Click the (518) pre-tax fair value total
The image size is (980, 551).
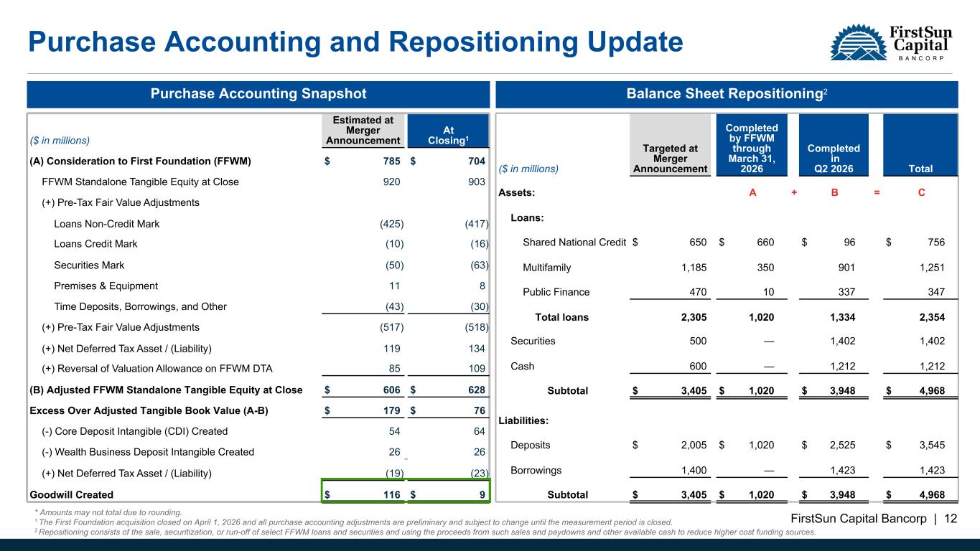click(476, 327)
